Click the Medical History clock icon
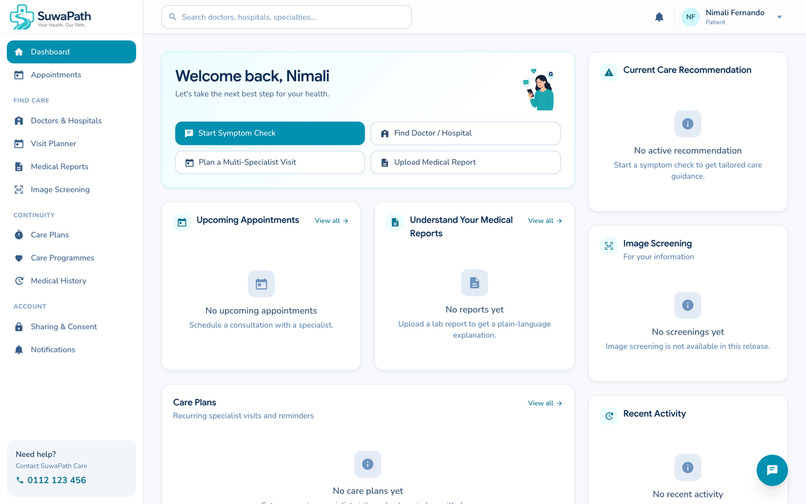The height and width of the screenshot is (504, 806). (x=19, y=281)
